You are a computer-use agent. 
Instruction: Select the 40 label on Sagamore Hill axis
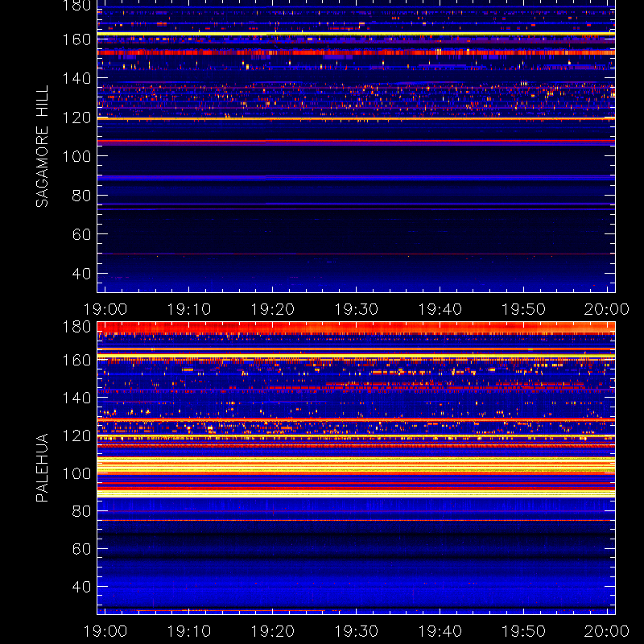81,273
